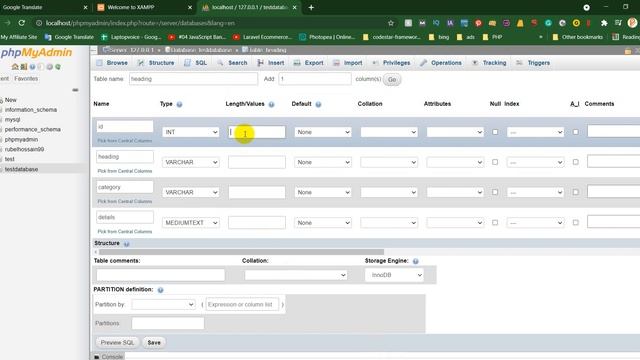
Task: Click the bookmark star in the address bar
Action: click(x=391, y=23)
